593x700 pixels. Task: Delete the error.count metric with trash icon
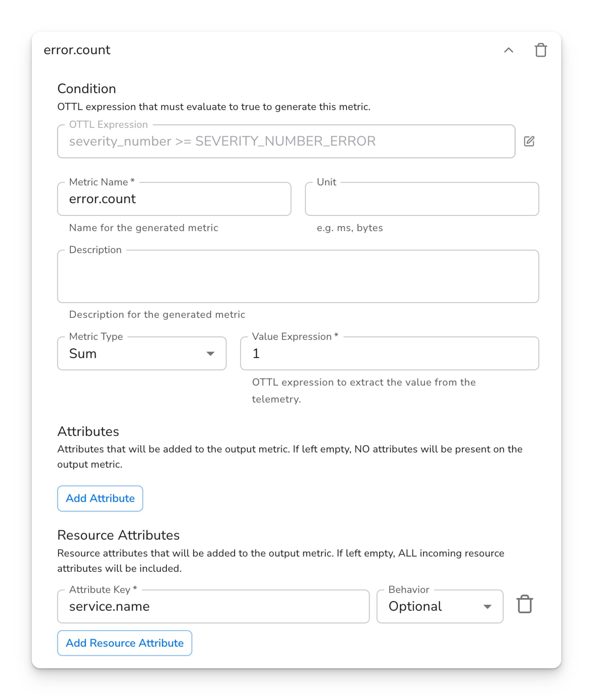point(540,50)
